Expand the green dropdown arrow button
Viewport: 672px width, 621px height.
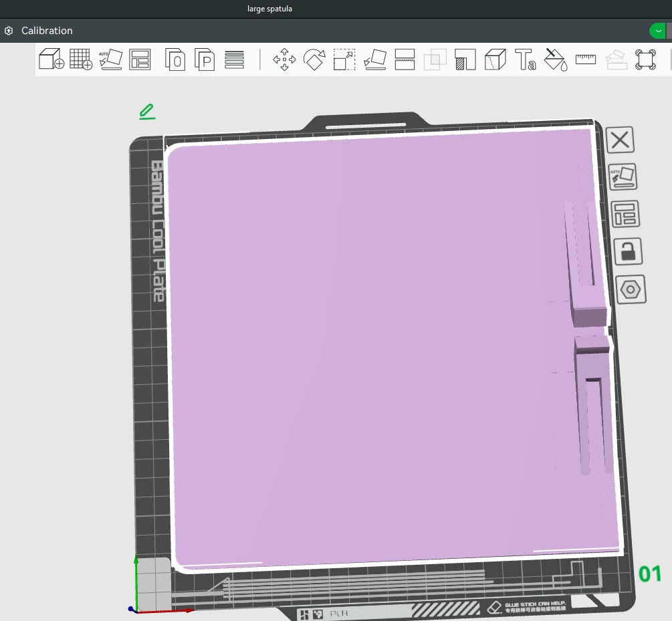tap(657, 31)
